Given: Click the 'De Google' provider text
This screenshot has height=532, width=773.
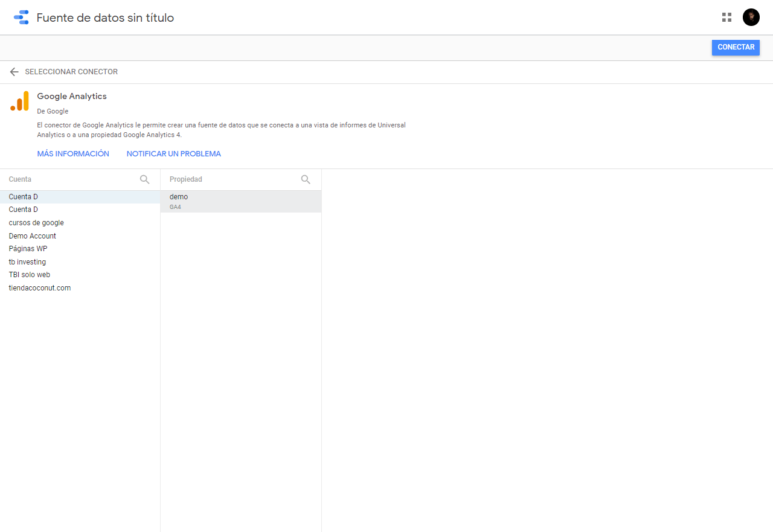Looking at the screenshot, I should coord(53,111).
